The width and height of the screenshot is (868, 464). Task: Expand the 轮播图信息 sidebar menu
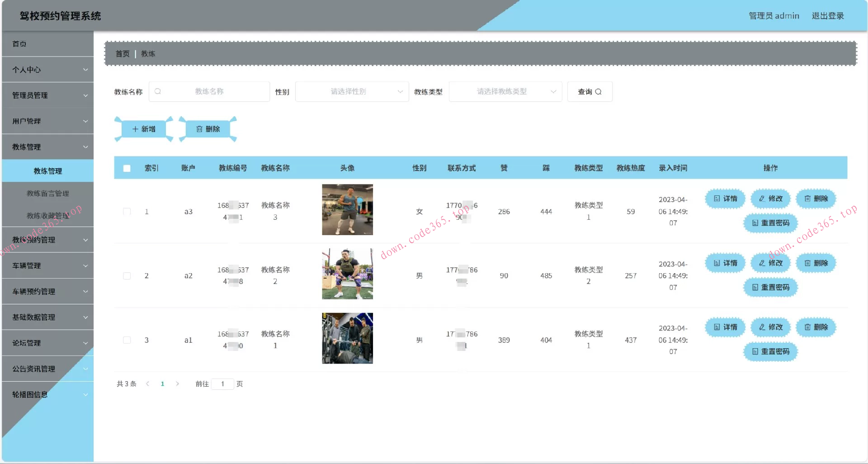(x=47, y=395)
